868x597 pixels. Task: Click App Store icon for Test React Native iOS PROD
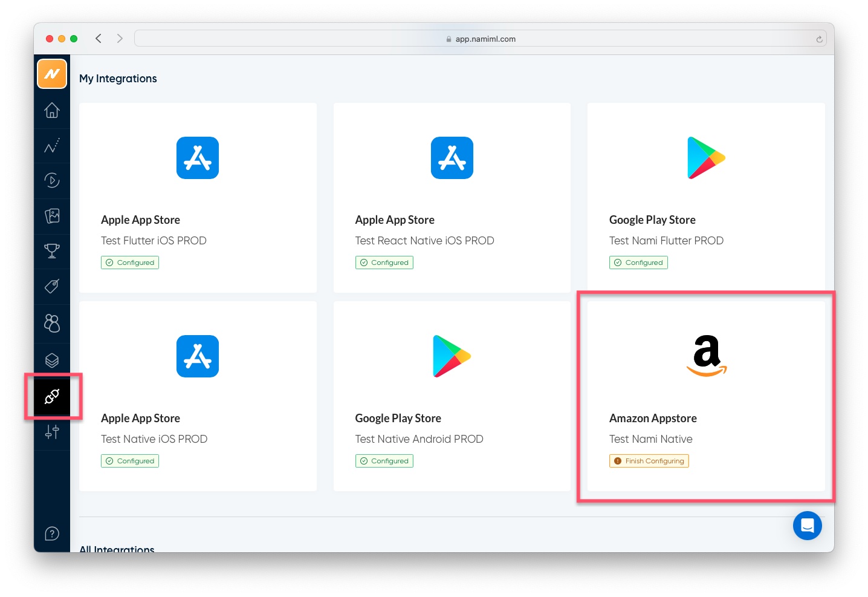(452, 158)
